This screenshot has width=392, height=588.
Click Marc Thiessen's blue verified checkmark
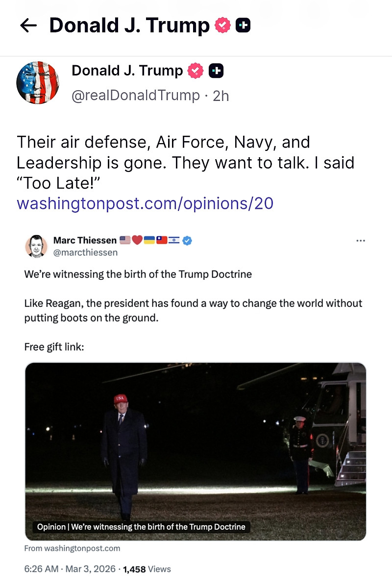point(187,240)
